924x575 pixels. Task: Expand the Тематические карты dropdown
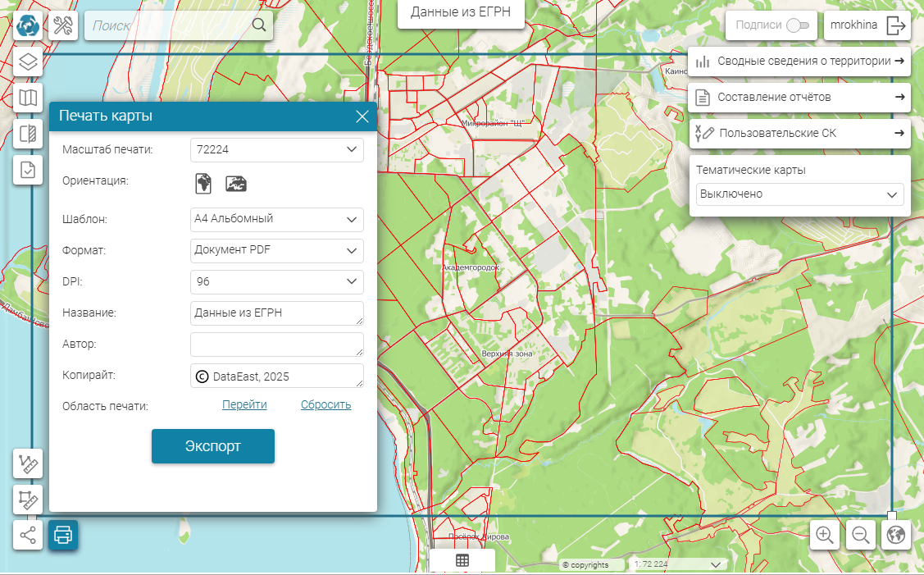coord(799,194)
